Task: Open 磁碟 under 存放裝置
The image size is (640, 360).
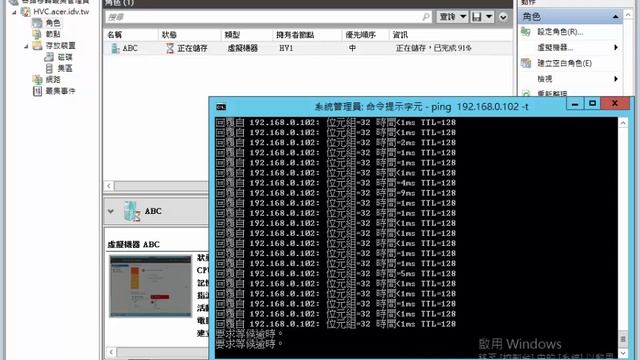Action: coord(64,57)
